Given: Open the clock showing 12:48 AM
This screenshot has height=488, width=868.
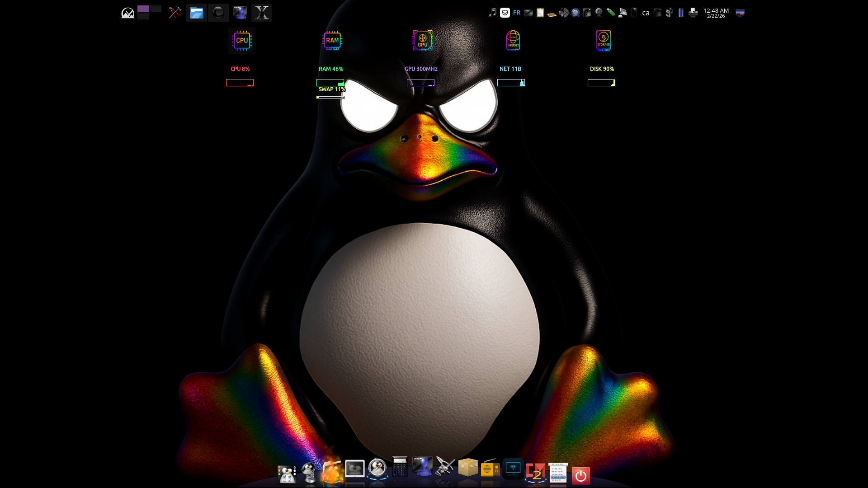Looking at the screenshot, I should coord(716,13).
